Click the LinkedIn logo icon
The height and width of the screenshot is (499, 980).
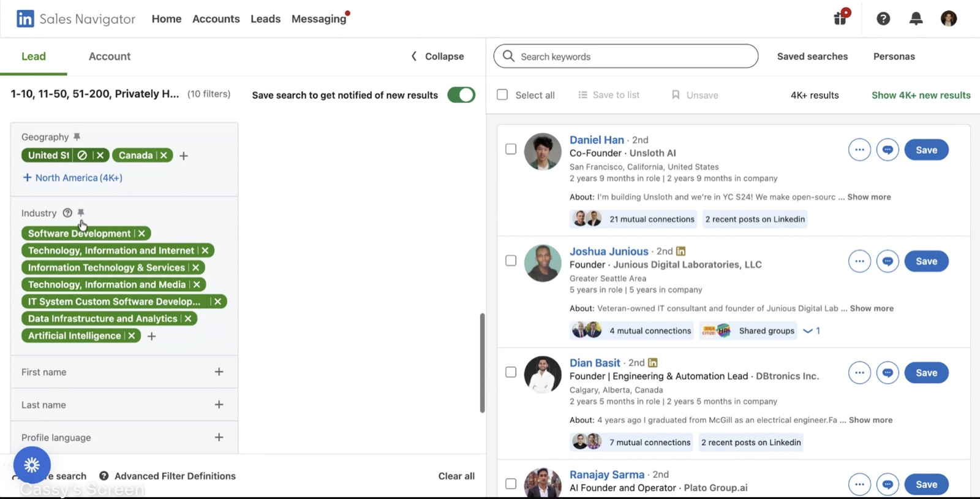coord(25,18)
